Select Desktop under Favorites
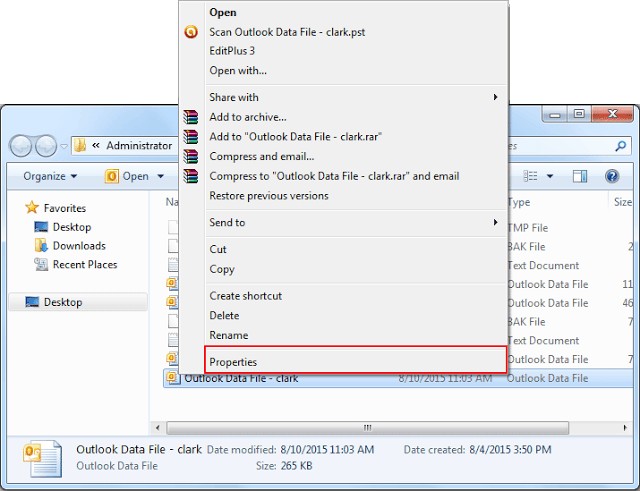This screenshot has height=491, width=640. coord(63,227)
